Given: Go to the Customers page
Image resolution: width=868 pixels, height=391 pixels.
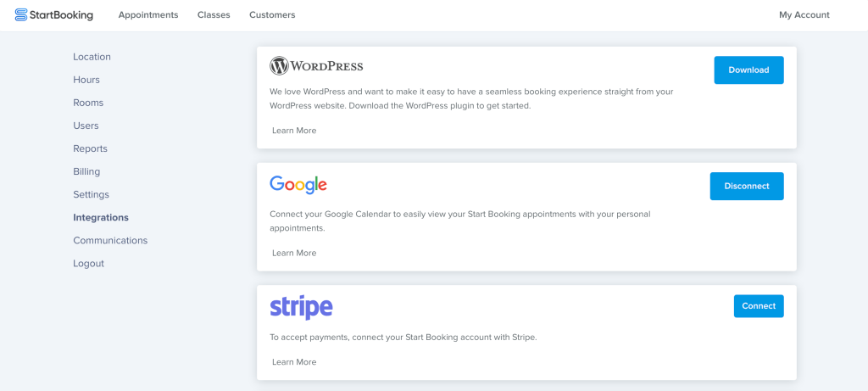Looking at the screenshot, I should [272, 15].
